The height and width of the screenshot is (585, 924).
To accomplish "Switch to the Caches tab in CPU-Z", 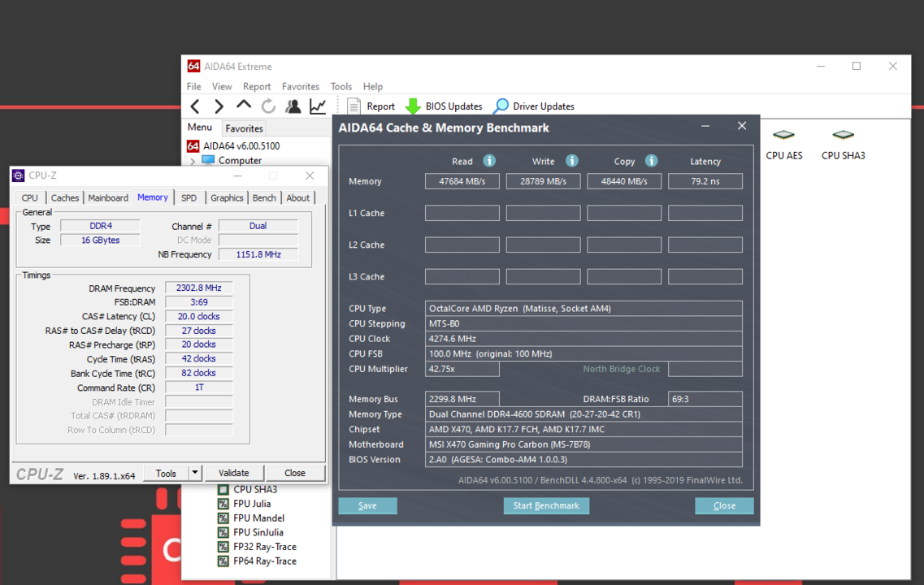I will (65, 198).
